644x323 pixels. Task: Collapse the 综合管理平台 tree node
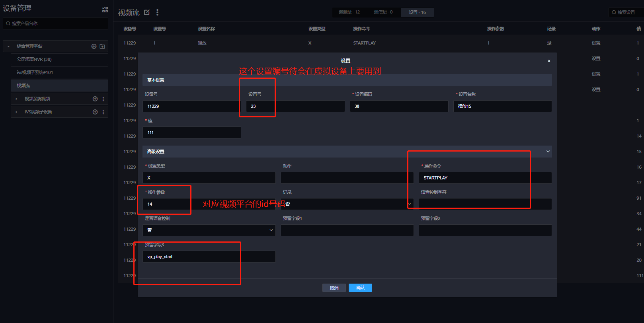click(8, 47)
